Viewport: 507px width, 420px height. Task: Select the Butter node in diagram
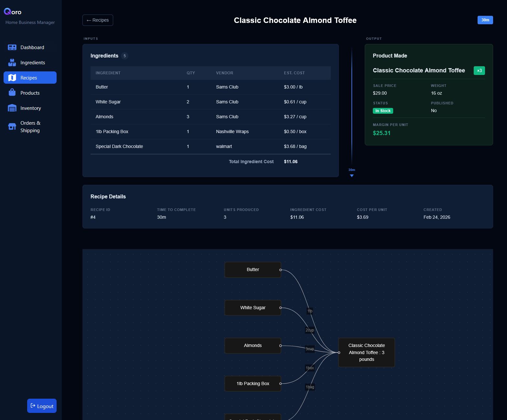pos(253,270)
